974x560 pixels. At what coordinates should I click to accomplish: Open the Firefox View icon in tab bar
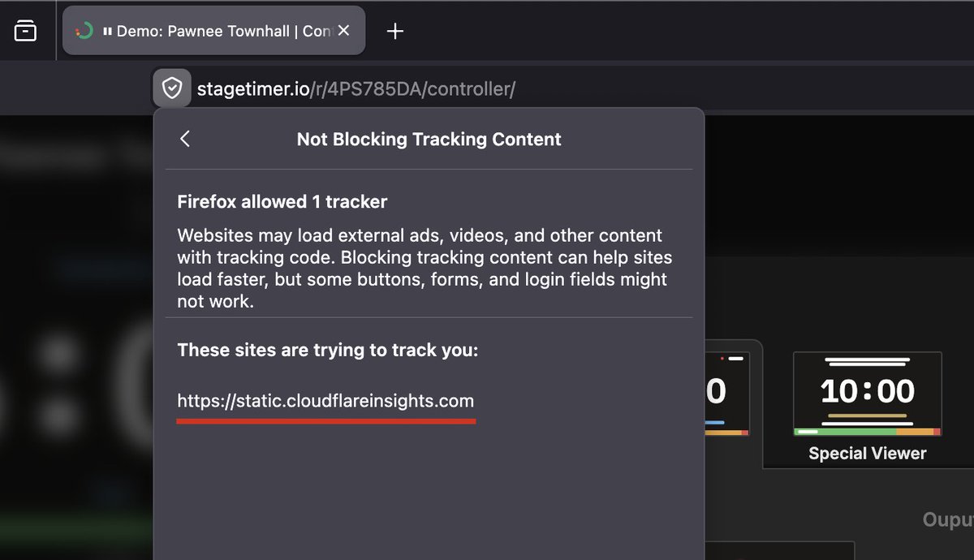[x=25, y=31]
